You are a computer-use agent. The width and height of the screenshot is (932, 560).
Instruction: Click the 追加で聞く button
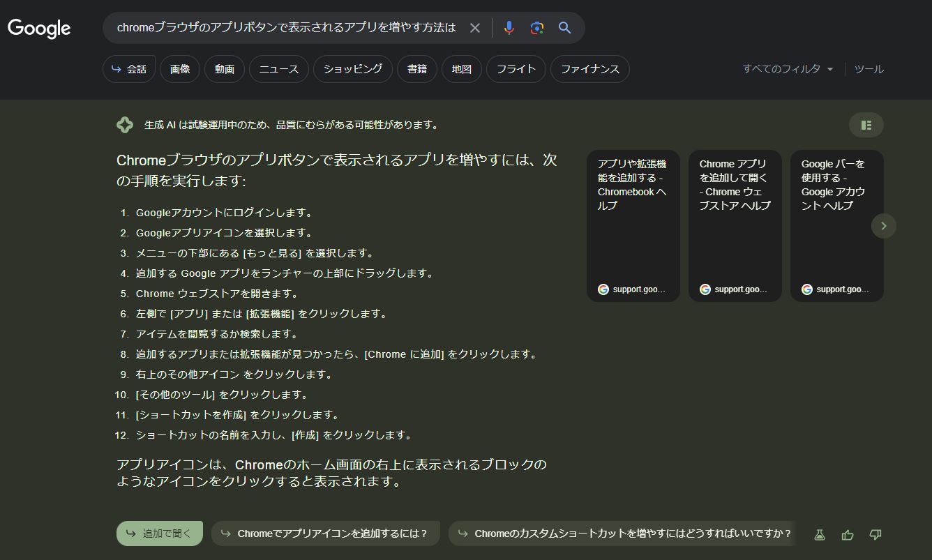pos(159,533)
